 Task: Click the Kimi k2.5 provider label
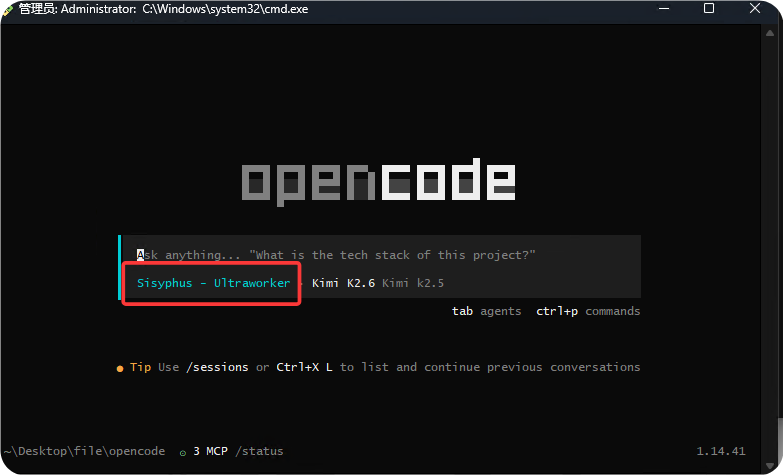[412, 283]
